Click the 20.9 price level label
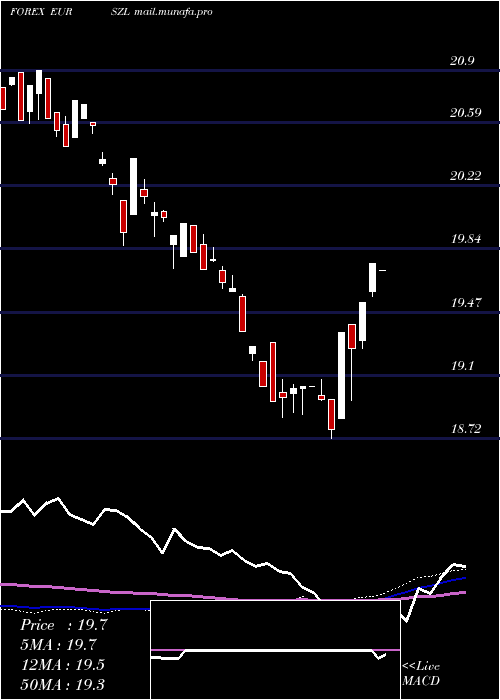The height and width of the screenshot is (700, 500). (x=462, y=61)
